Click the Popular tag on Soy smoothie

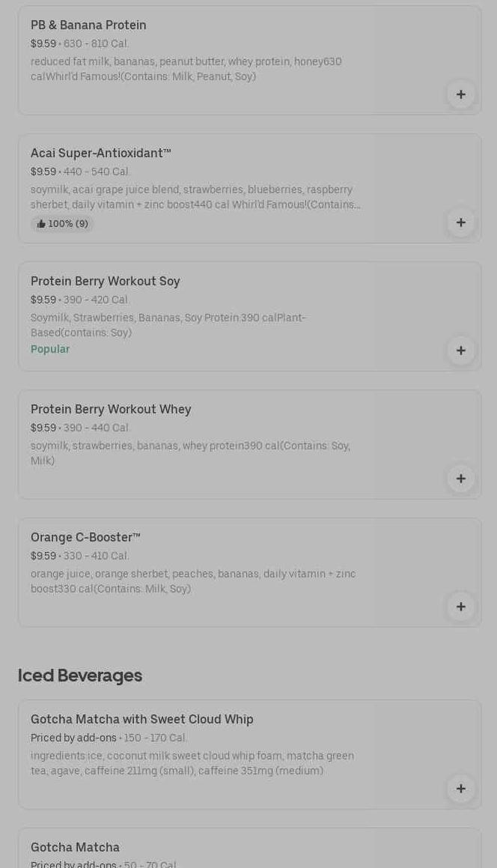50,349
